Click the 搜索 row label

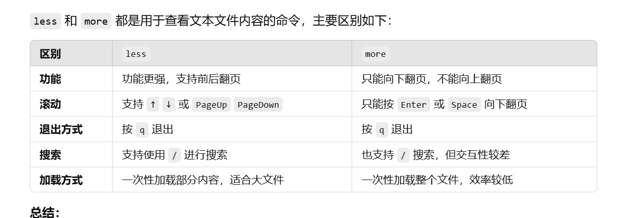point(50,155)
